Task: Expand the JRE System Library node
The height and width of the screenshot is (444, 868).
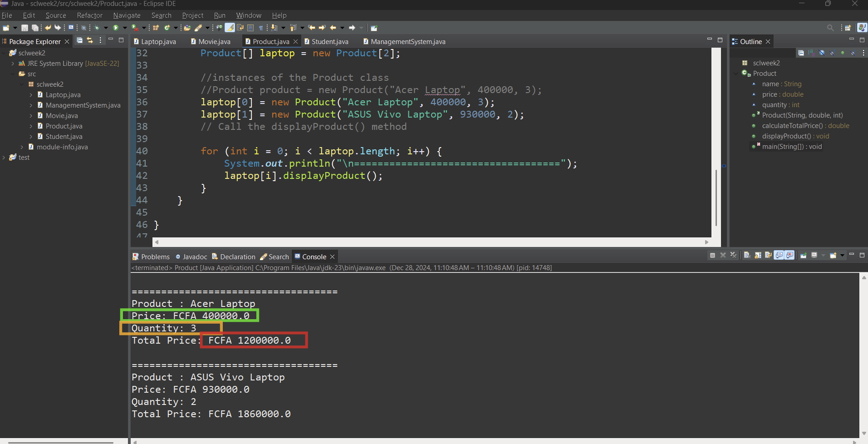Action: click(x=13, y=64)
